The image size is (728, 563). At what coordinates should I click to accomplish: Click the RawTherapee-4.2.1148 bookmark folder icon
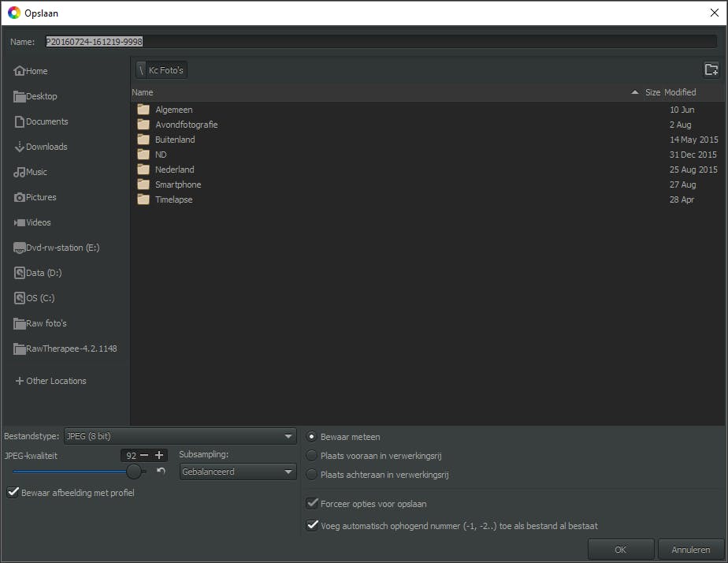20,349
